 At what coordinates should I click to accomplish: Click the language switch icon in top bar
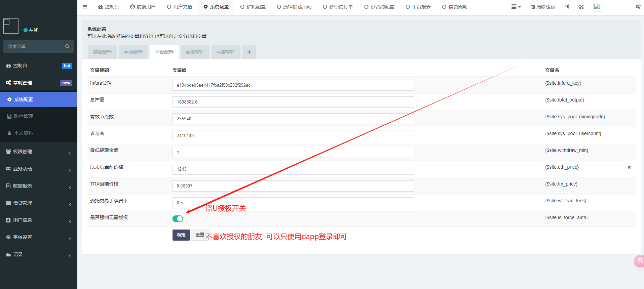[567, 7]
